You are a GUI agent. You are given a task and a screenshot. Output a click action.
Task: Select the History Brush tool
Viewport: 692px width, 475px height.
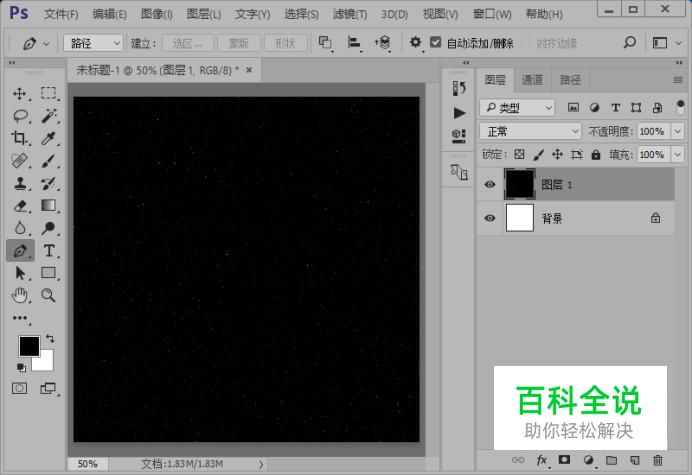tap(49, 183)
